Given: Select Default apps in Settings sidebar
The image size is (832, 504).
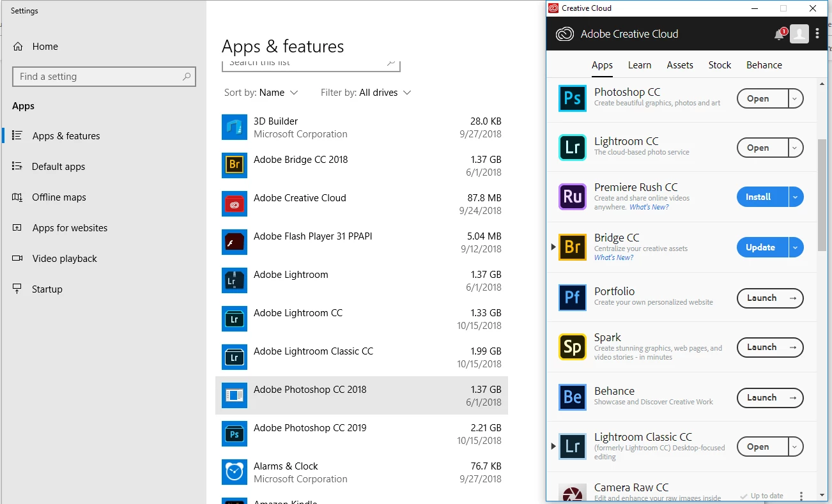Looking at the screenshot, I should point(104,167).
